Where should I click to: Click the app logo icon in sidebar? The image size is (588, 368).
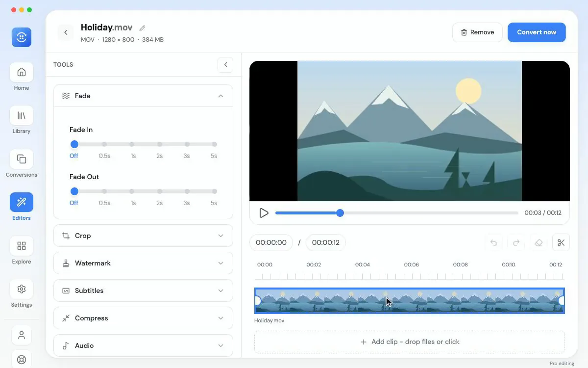coord(22,37)
